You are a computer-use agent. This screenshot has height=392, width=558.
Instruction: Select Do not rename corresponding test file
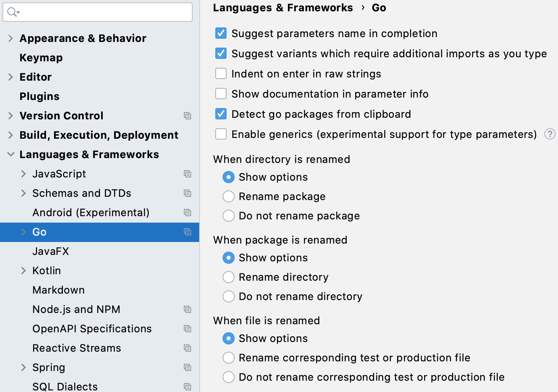click(229, 377)
